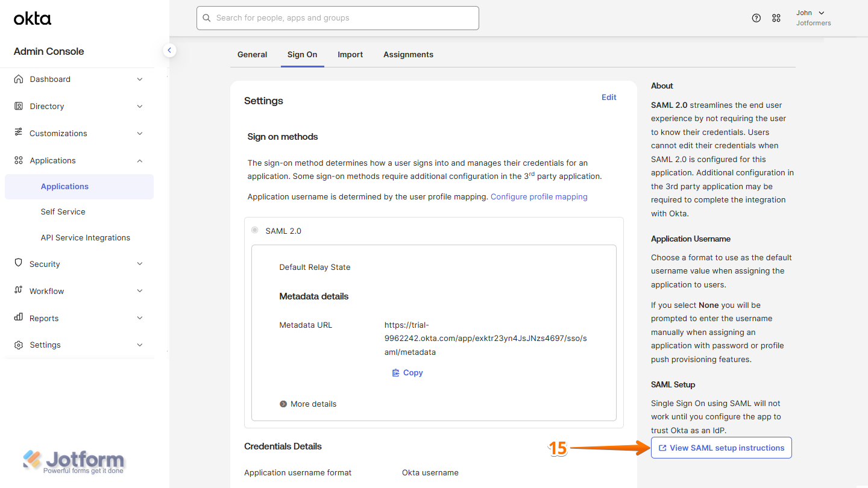Click the Credentials Details heading
This screenshot has width=868, height=488.
tap(283, 446)
